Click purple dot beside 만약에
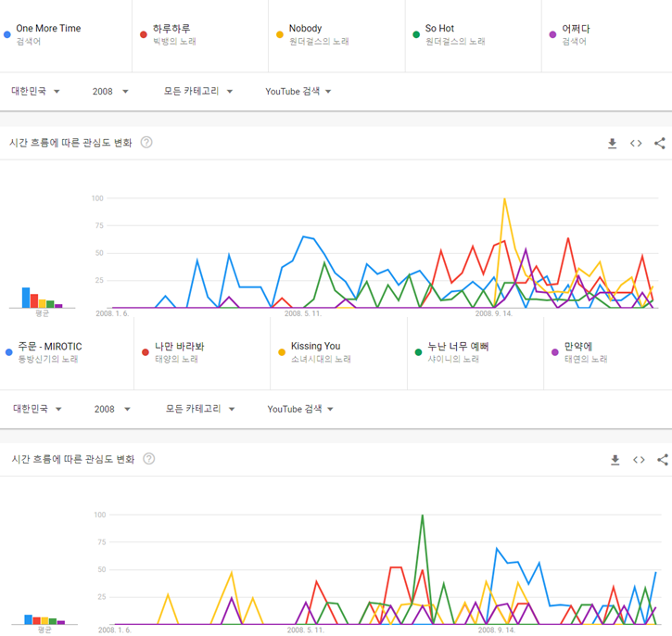Image resolution: width=672 pixels, height=636 pixels. coord(555,352)
